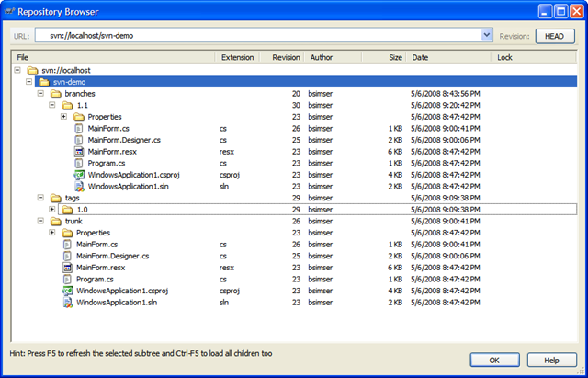
Task: Collapse the 1.1 branch node
Action: [52, 105]
